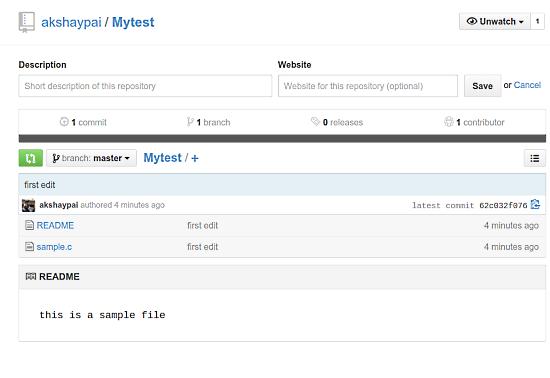Screen dimensions: 550x378
Task: Open the first edit commit message
Action: (x=40, y=185)
